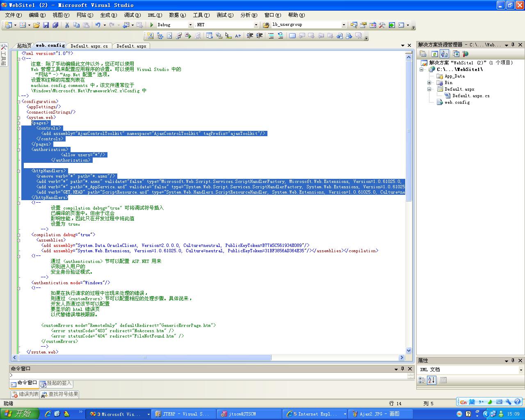Click the Windows 开始 Start button
This screenshot has height=420, width=525.
point(19,414)
